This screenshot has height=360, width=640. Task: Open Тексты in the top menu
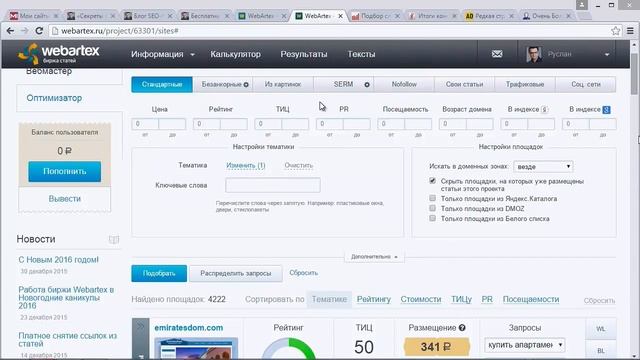tap(361, 54)
